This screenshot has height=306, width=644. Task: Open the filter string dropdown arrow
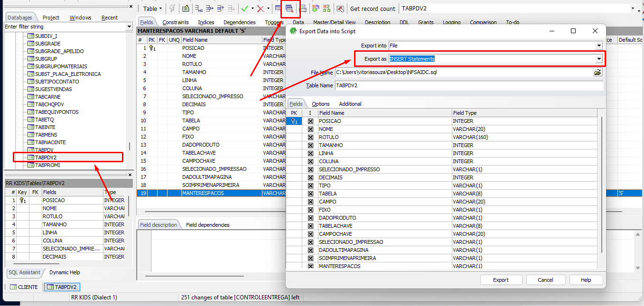pos(129,27)
